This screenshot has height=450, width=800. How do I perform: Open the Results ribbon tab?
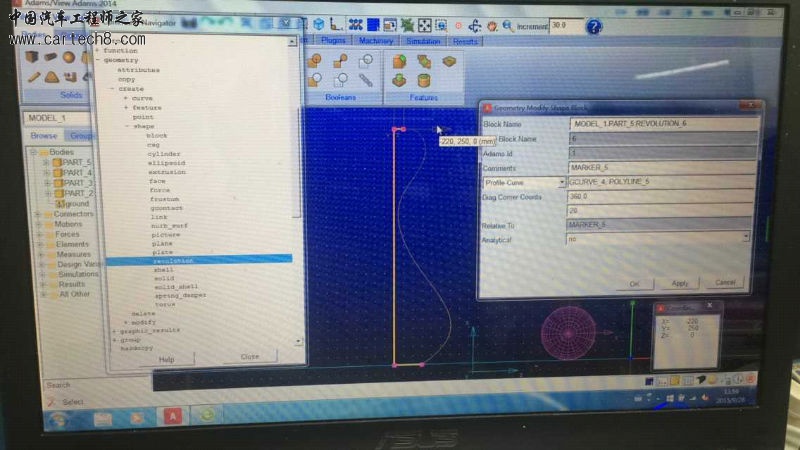(x=465, y=42)
